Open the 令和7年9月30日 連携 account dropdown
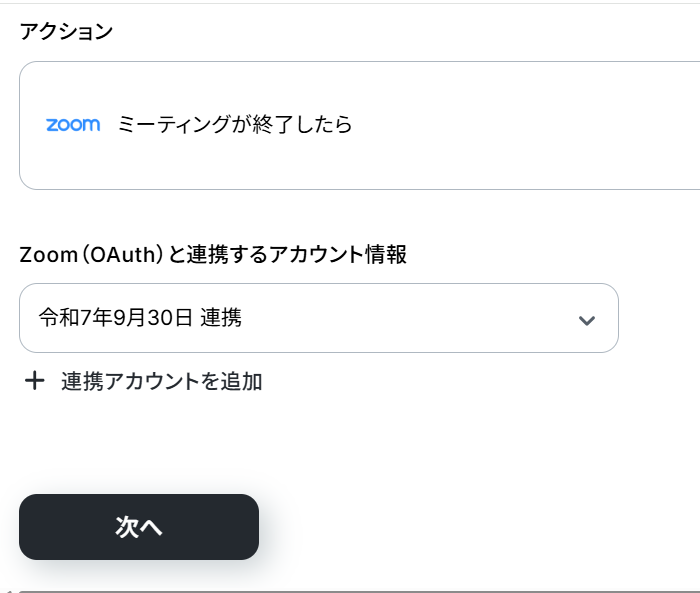700x593 pixels. pyautogui.click(x=319, y=318)
